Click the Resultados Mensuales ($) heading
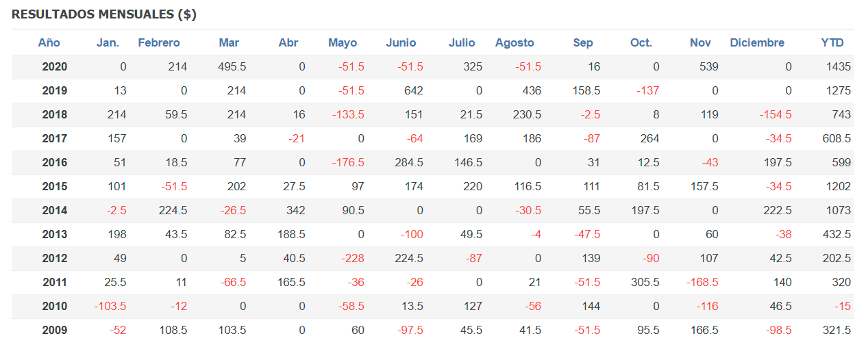 tap(104, 14)
